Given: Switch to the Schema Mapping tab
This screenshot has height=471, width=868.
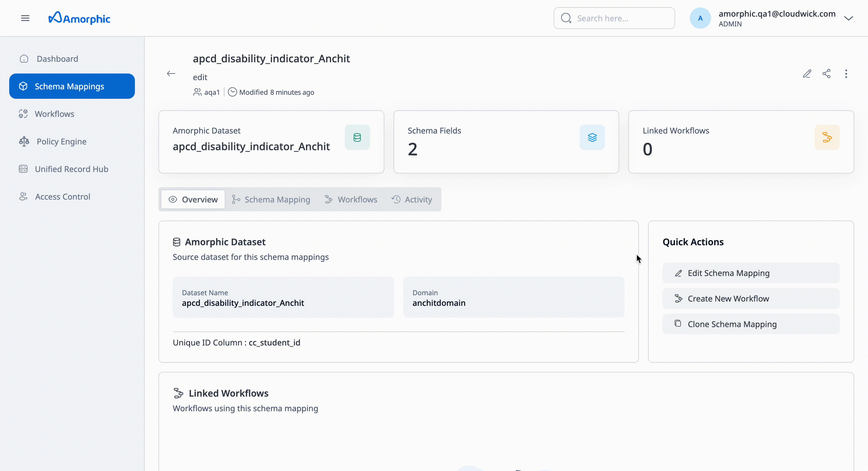Looking at the screenshot, I should pyautogui.click(x=271, y=199).
